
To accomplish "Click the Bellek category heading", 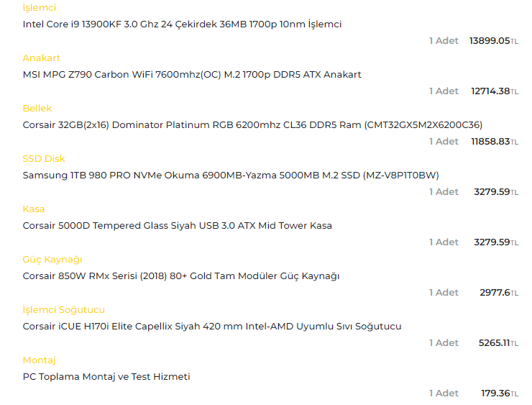I will (x=37, y=109).
